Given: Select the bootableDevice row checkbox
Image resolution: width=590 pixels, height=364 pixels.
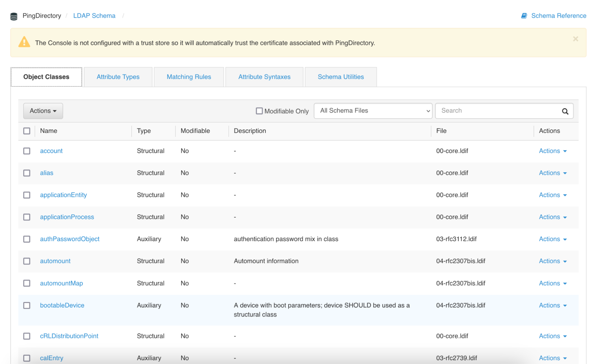Looking at the screenshot, I should (27, 305).
